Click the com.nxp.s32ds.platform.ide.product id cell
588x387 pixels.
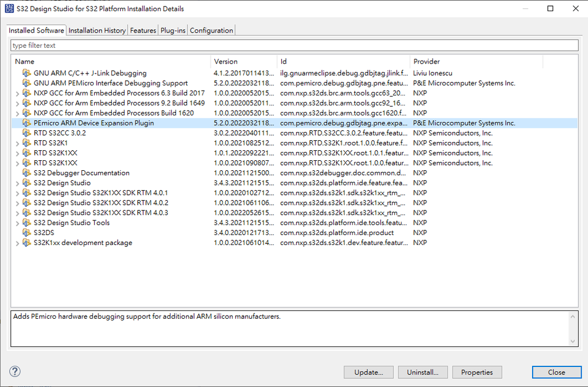tap(337, 233)
